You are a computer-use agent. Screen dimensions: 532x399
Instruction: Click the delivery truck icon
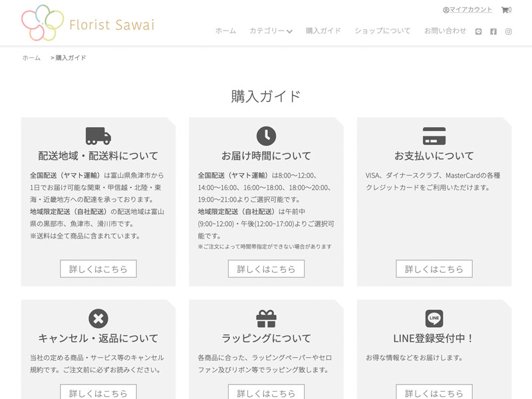(x=98, y=136)
